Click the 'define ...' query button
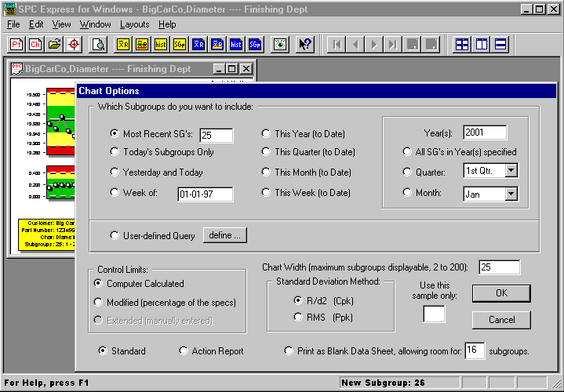This screenshot has height=392, width=564. (225, 235)
